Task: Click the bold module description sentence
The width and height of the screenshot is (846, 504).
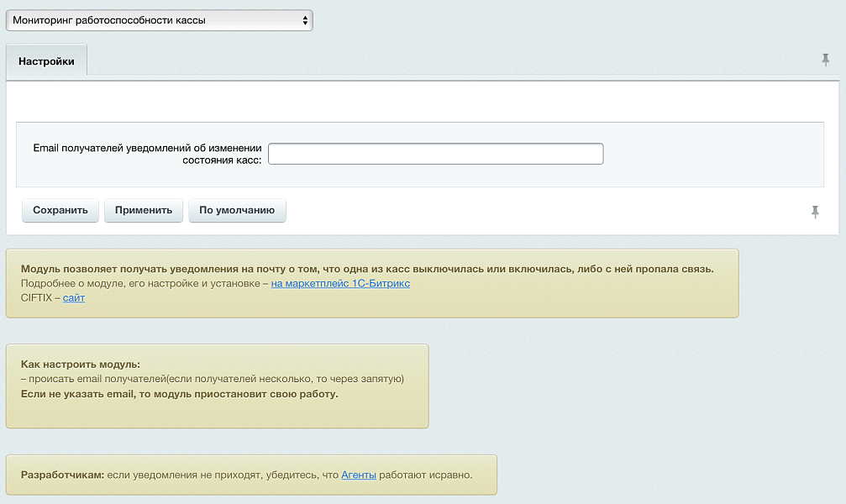Action: pyautogui.click(x=367, y=269)
